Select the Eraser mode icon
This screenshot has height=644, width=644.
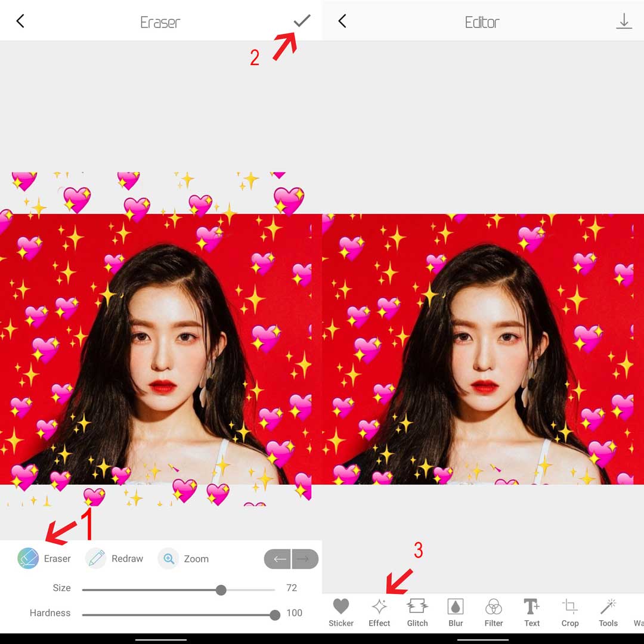coord(28,558)
